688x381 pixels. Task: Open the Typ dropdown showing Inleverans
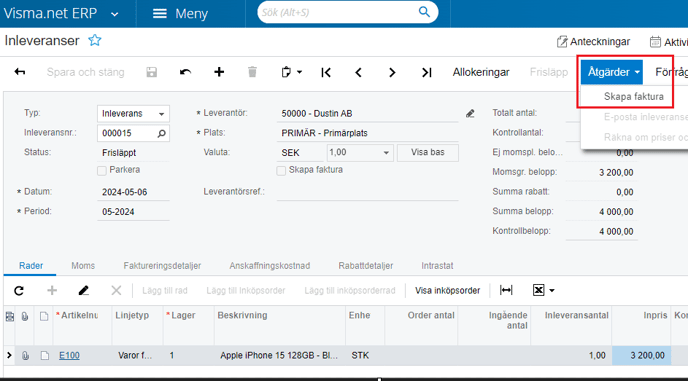[133, 114]
